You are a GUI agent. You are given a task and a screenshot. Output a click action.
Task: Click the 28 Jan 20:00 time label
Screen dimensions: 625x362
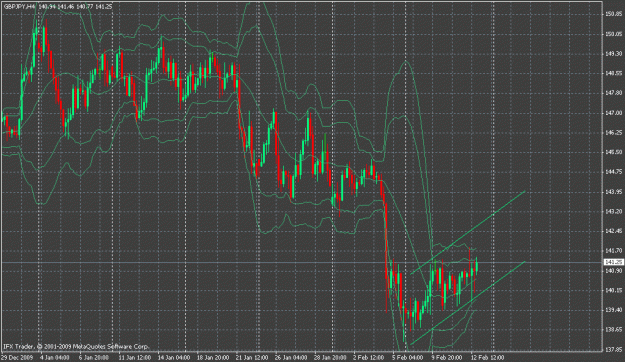(330, 358)
